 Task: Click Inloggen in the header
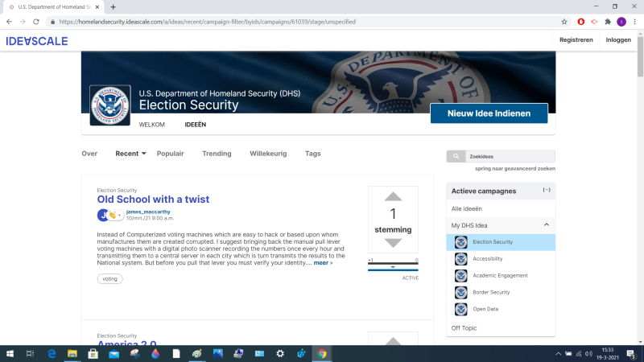pos(618,39)
